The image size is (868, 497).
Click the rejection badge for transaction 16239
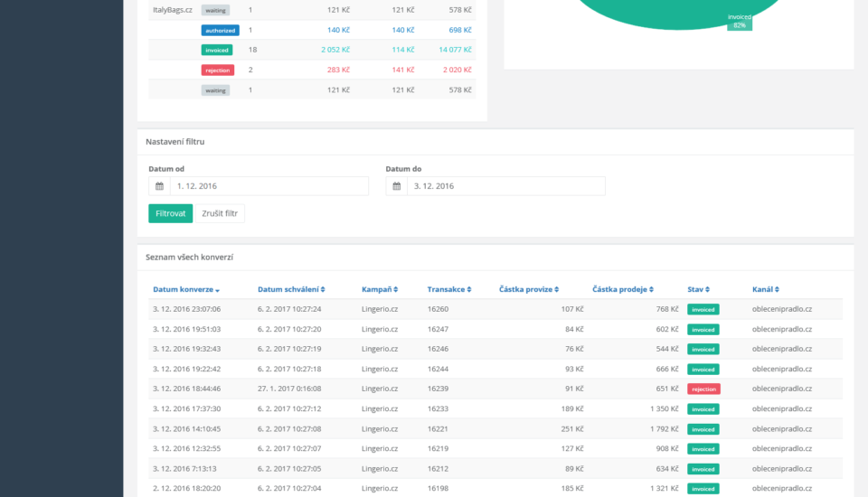703,389
